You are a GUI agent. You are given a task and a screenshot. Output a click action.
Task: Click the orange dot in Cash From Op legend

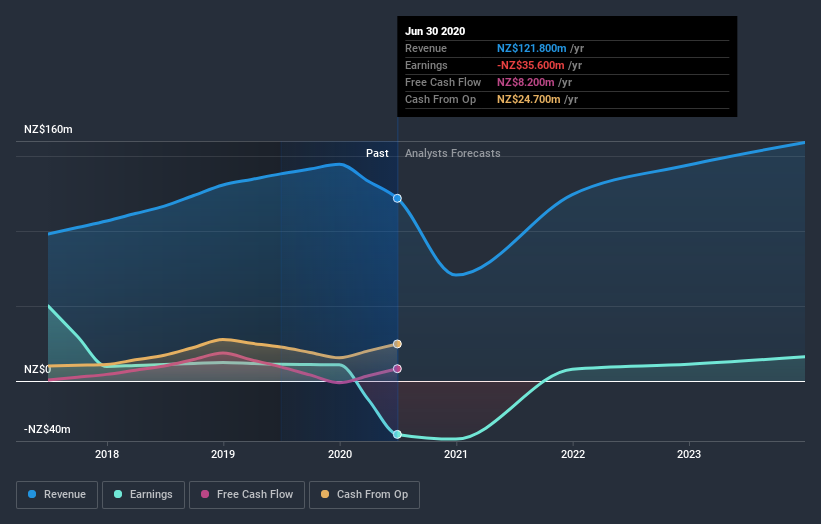tap(325, 494)
